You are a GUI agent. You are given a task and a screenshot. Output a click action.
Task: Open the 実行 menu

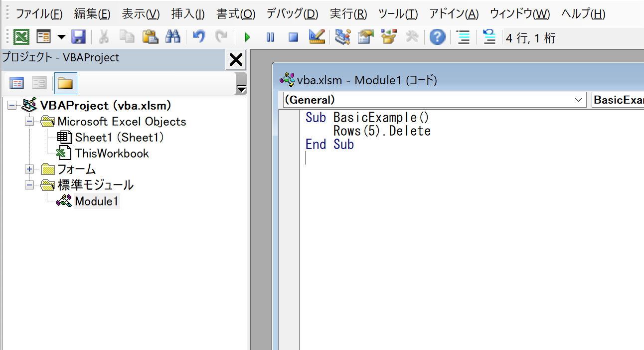click(x=347, y=14)
